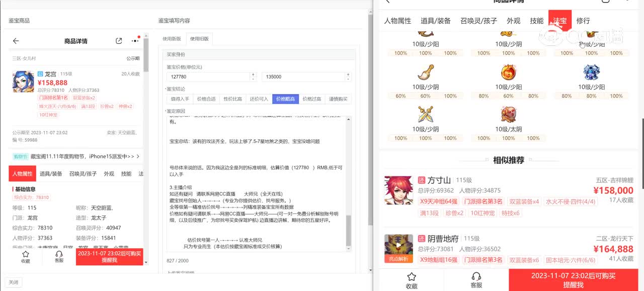This screenshot has height=291, width=644.
Task: Click the 还 badge next to 阴曹地府
Action: click(422, 239)
